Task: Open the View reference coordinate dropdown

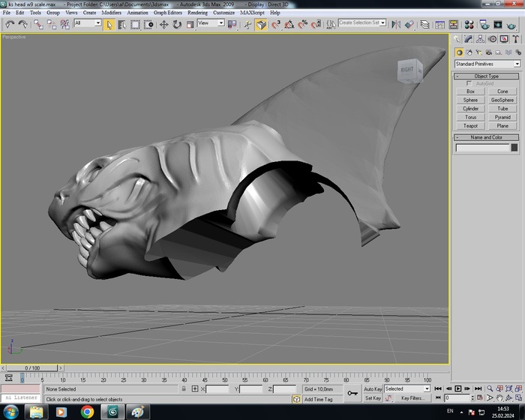Action: 210,23
